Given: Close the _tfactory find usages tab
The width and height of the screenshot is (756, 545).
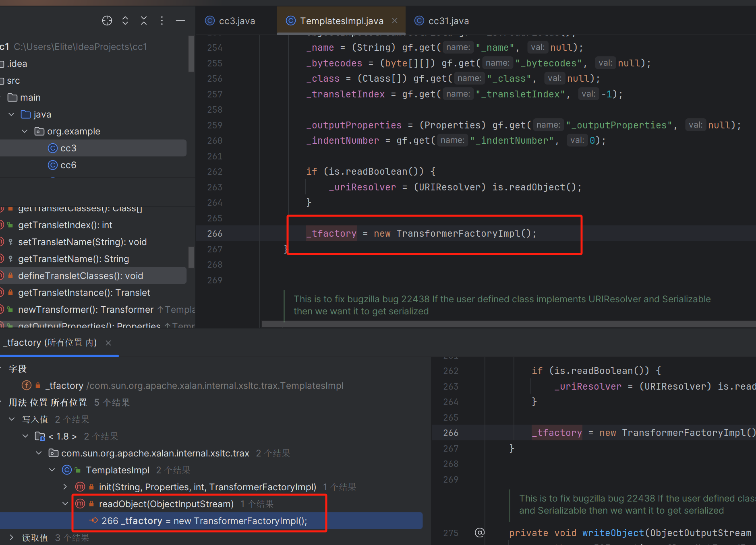Looking at the screenshot, I should coord(108,343).
